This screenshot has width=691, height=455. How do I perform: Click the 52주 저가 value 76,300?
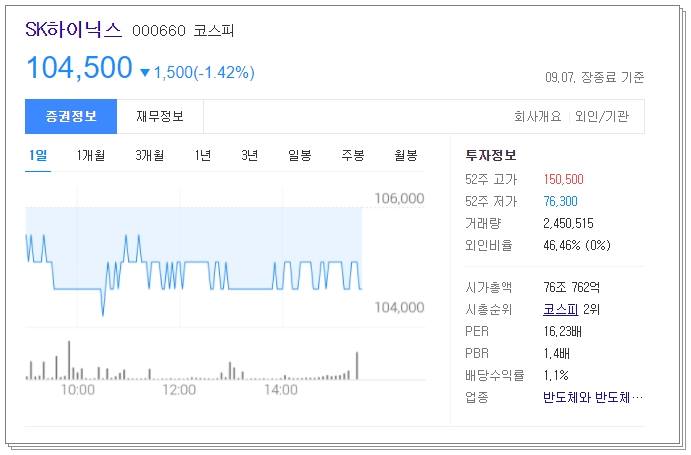561,201
